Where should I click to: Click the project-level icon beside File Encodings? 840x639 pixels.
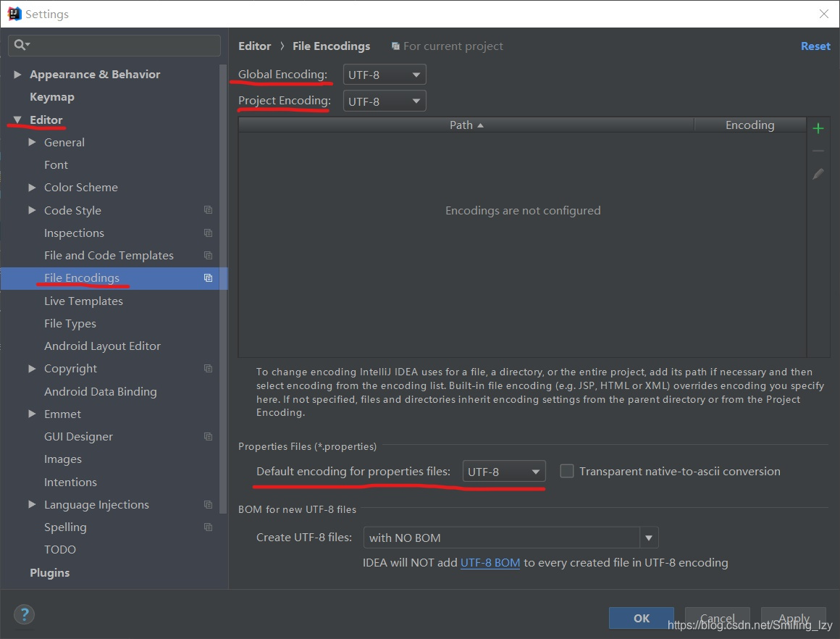coord(209,277)
